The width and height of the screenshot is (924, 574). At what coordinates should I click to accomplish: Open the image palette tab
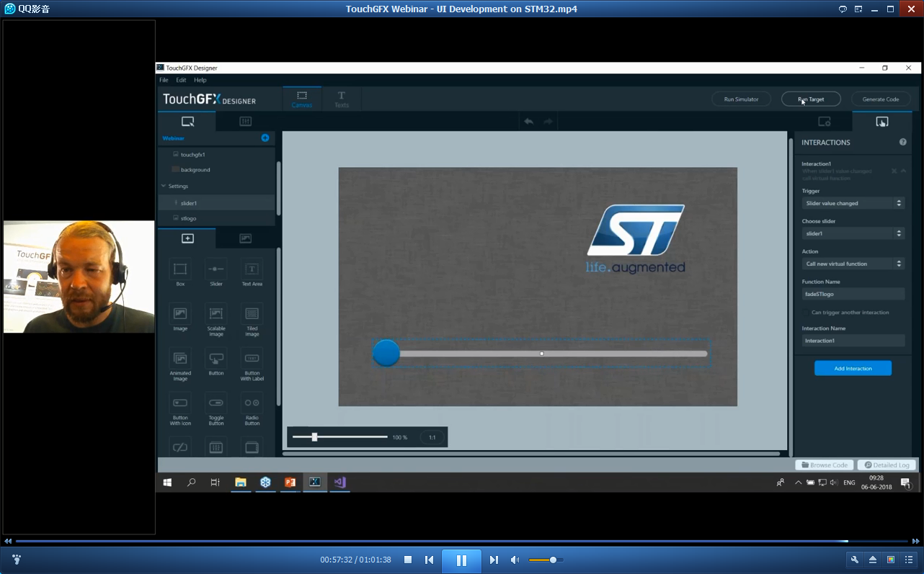(245, 238)
